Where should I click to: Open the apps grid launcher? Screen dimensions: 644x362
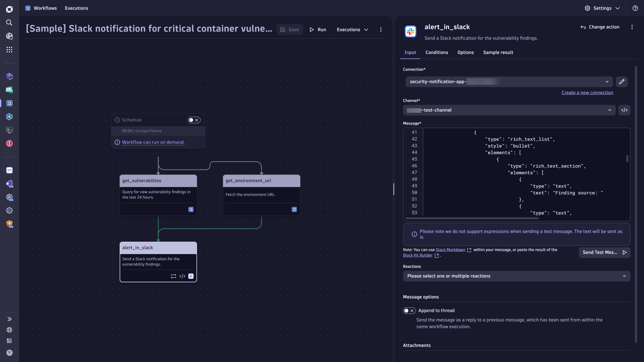coord(9,50)
